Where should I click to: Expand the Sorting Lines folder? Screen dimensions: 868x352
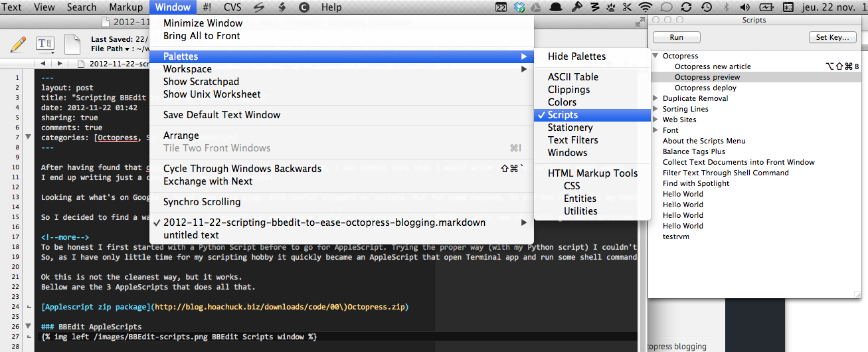[x=656, y=109]
